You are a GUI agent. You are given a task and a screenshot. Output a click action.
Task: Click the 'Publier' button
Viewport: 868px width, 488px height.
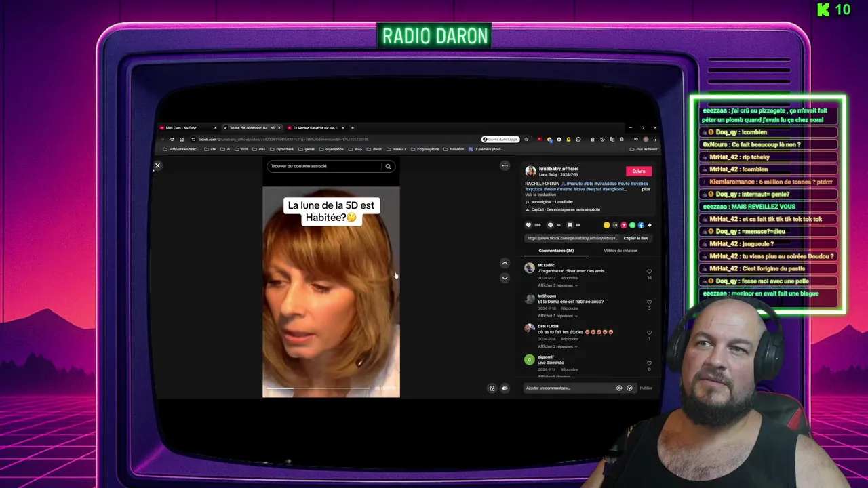pyautogui.click(x=646, y=388)
